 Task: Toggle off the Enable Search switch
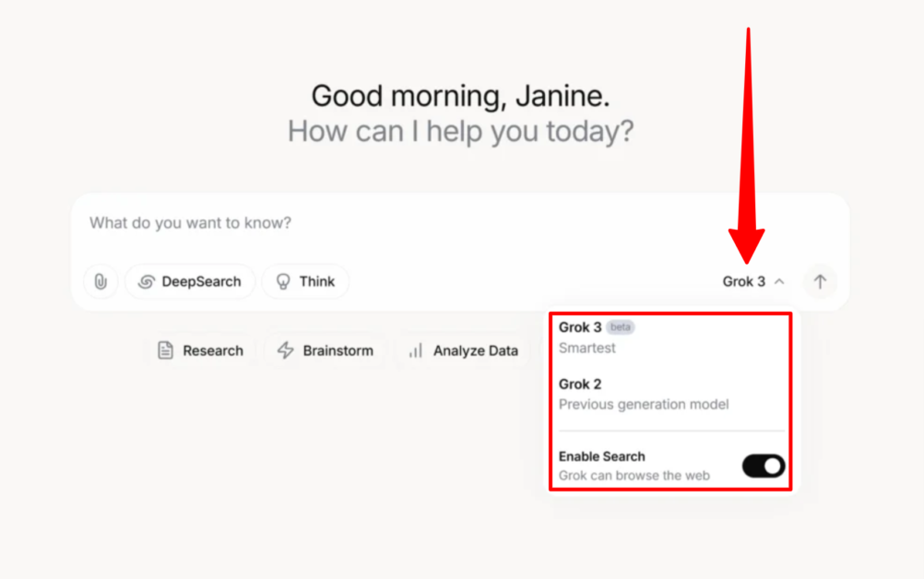pyautogui.click(x=764, y=466)
